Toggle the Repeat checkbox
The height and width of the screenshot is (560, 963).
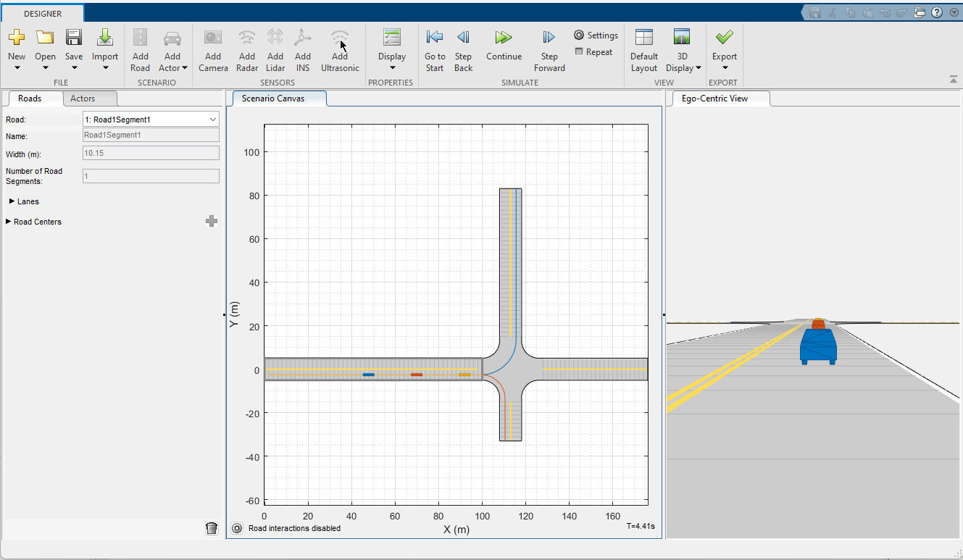579,52
